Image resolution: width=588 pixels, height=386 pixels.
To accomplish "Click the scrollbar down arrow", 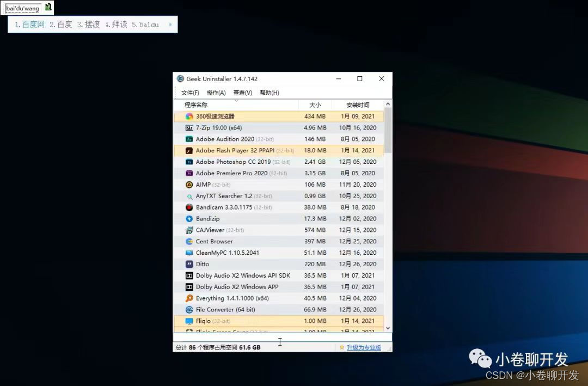I will 388,328.
